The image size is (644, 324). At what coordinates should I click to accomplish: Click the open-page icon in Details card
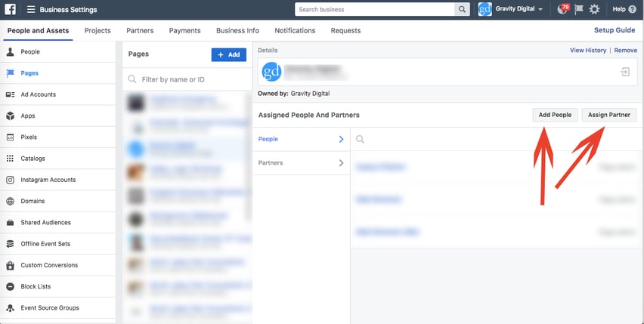coord(624,73)
